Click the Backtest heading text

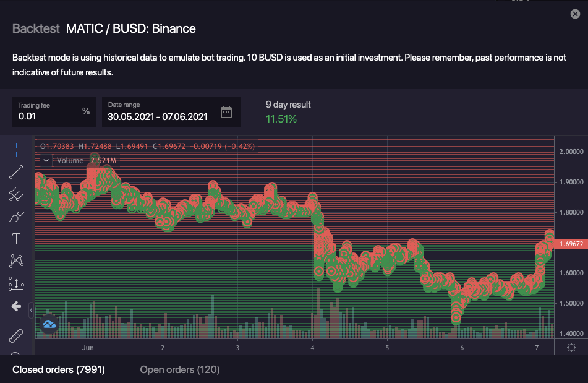pyautogui.click(x=36, y=28)
